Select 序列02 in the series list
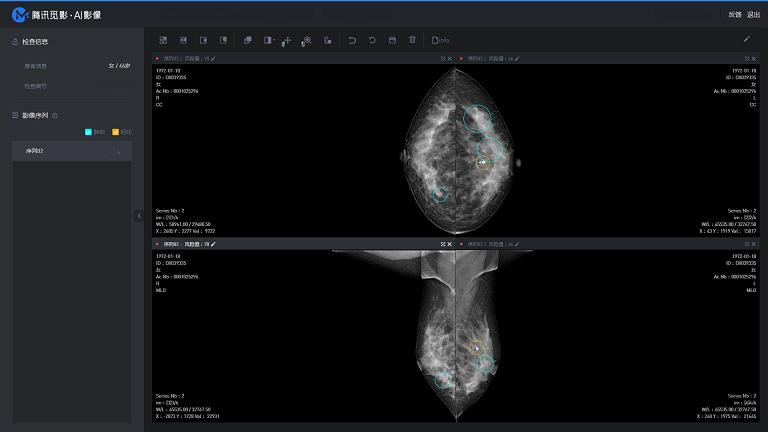Screen dimensions: 768x432 pyautogui.click(x=35, y=151)
